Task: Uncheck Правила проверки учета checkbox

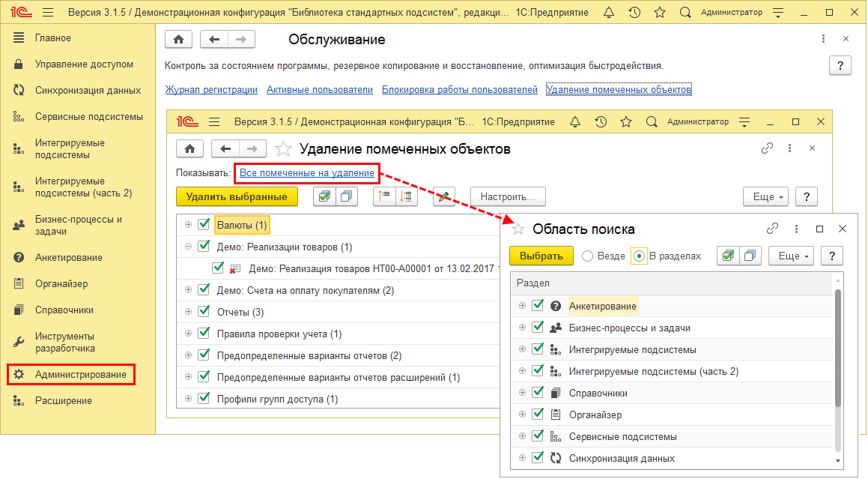Action: pos(204,333)
